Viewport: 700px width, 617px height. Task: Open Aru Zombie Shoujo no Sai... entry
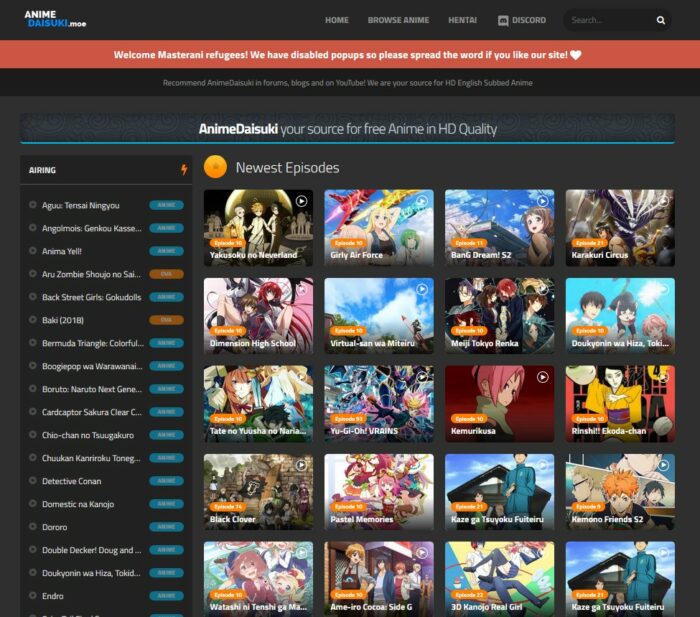(91, 274)
